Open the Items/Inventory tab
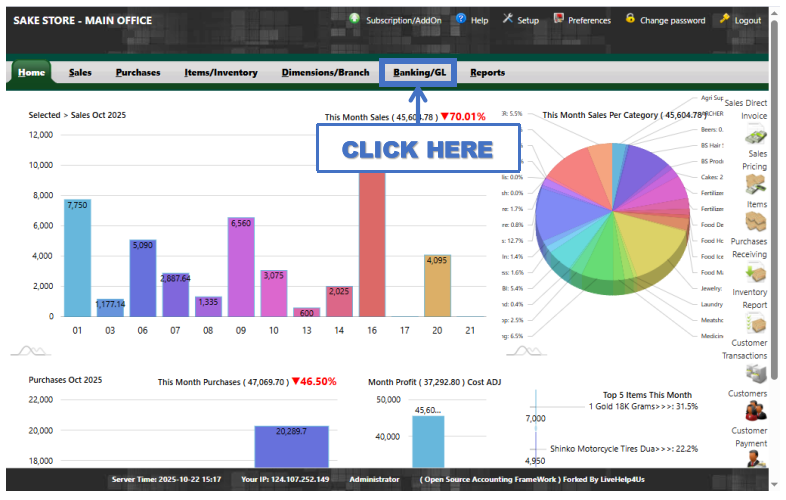The image size is (786, 500). point(220,72)
